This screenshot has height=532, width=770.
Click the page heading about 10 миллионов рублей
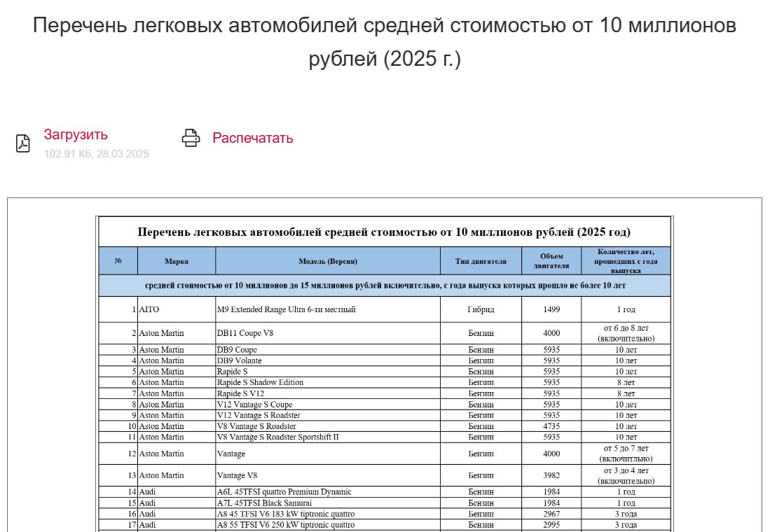385,42
